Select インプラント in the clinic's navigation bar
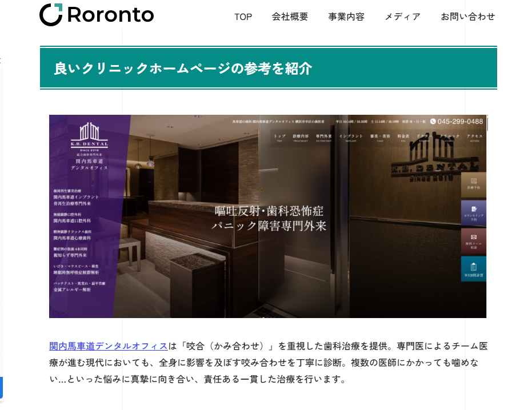Image resolution: width=532 pixels, height=410 pixels. pos(350,137)
